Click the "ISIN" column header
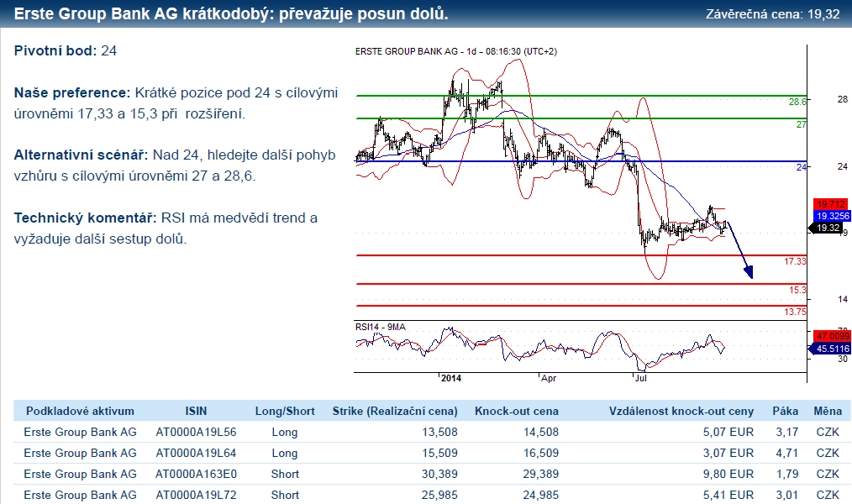Screen dimensions: 852x504 (196, 411)
